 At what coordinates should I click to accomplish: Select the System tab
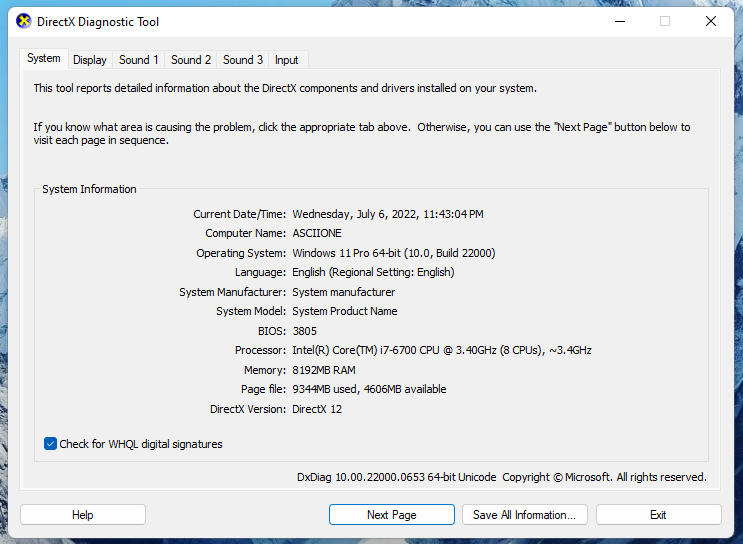tap(44, 59)
